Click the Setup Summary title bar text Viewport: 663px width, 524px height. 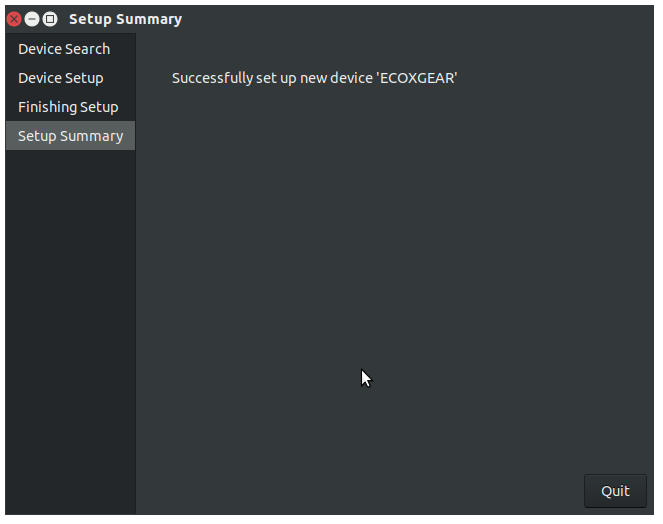126,19
